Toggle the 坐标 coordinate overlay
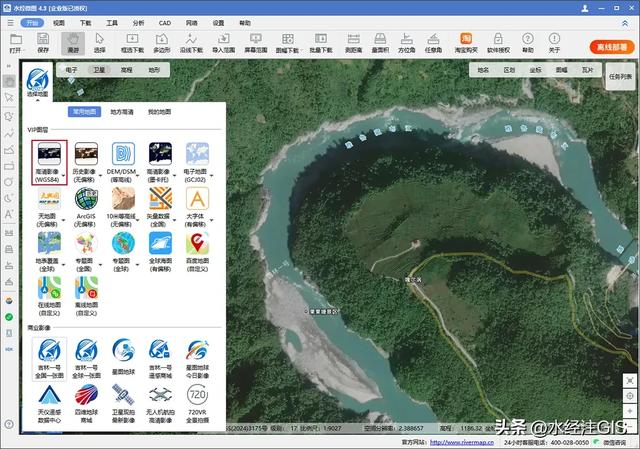Viewport: 640px width, 449px height. 536,70
